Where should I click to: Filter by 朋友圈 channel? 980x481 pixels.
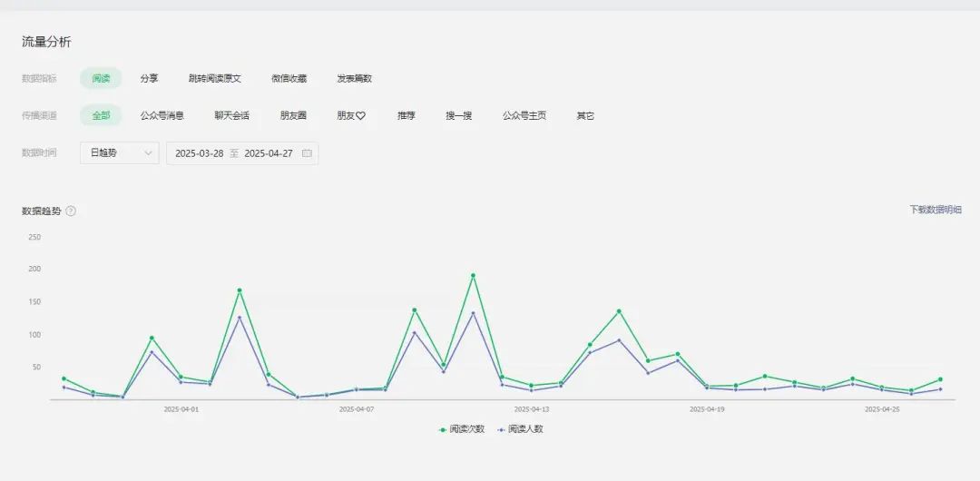[293, 116]
